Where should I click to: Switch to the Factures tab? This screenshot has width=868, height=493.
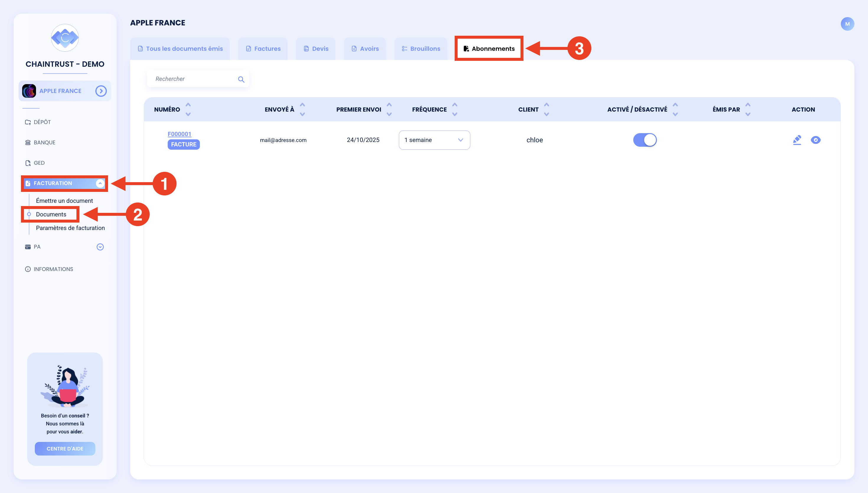pos(263,49)
